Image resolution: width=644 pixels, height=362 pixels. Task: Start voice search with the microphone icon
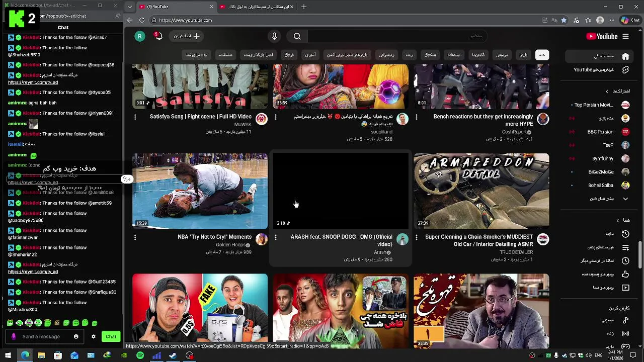[274, 36]
